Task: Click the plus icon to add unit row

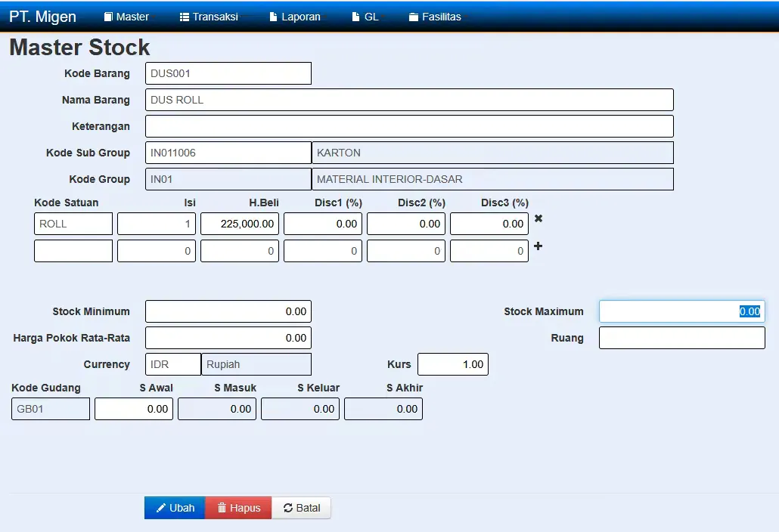Action: click(538, 246)
